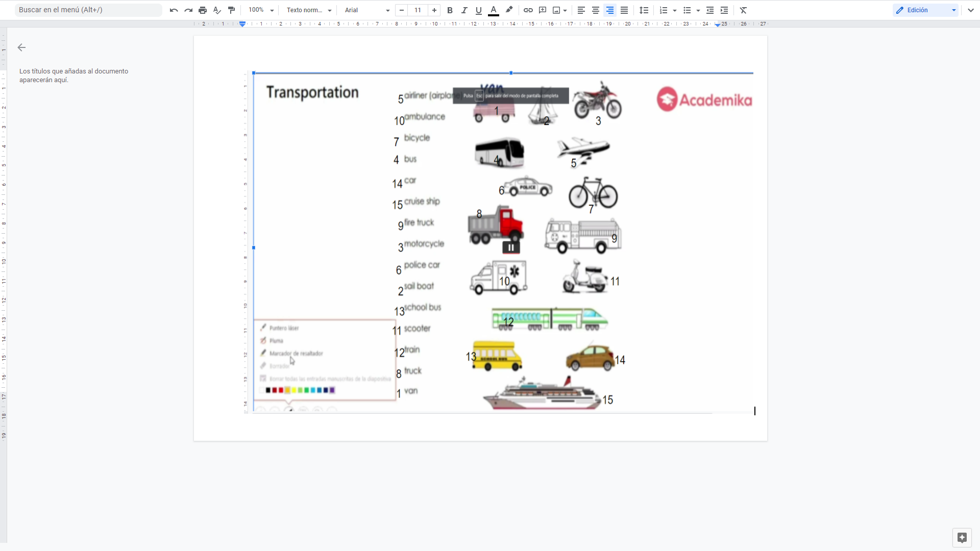This screenshot has height=551, width=980.
Task: Center align the text
Action: pos(596,10)
